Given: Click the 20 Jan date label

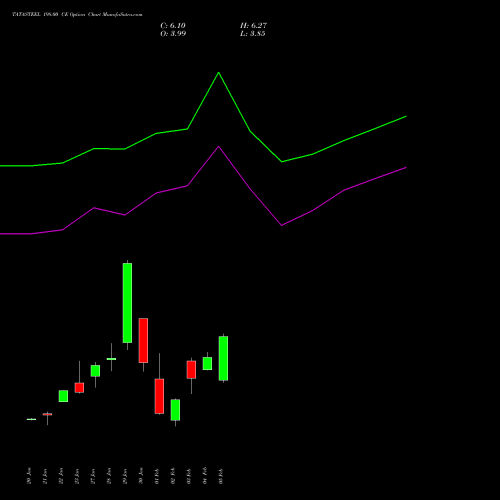Looking at the screenshot, I should (29, 476).
